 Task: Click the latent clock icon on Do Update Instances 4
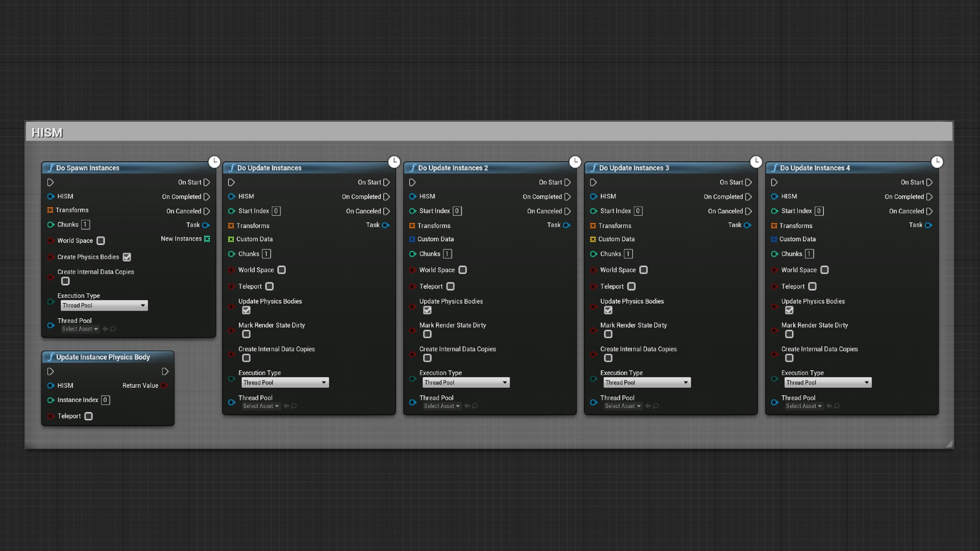(x=937, y=162)
